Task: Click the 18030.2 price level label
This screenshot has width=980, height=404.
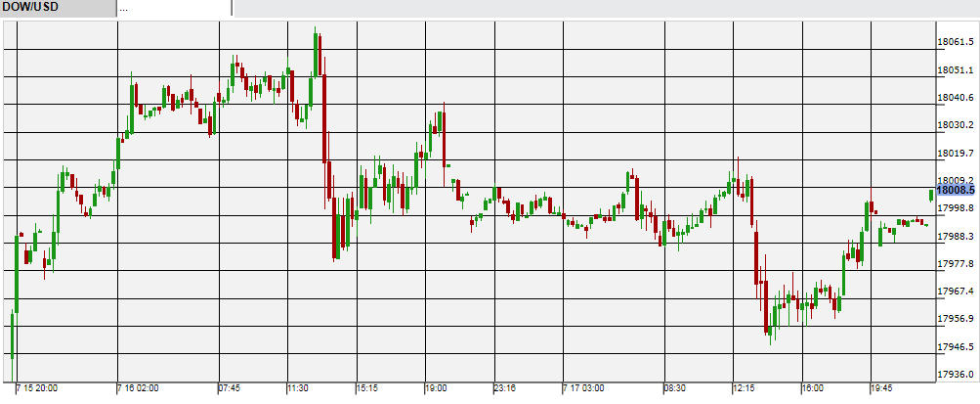Action: [956, 125]
